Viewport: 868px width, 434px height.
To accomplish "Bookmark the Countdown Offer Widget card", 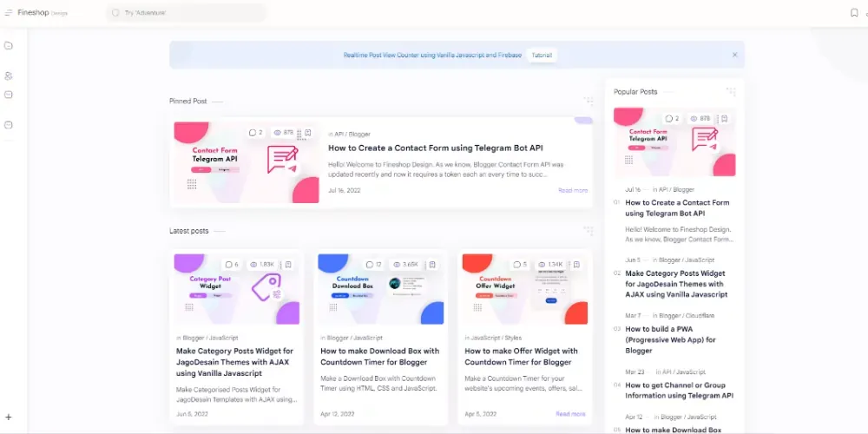I will pos(576,265).
